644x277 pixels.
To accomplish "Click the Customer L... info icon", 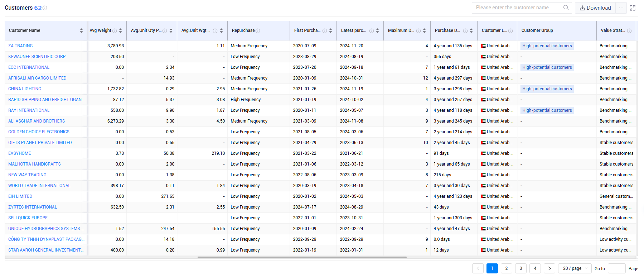I will [510, 31].
